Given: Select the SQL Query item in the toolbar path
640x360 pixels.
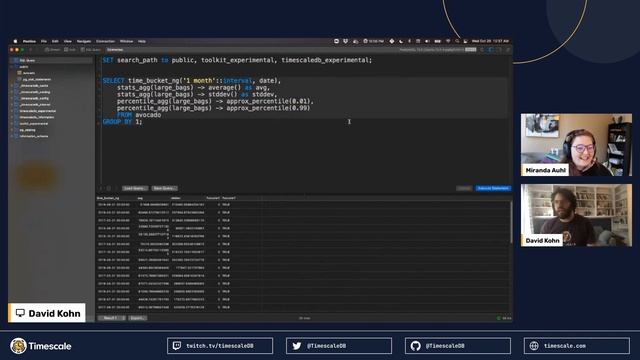Looking at the screenshot, I should coord(91,50).
